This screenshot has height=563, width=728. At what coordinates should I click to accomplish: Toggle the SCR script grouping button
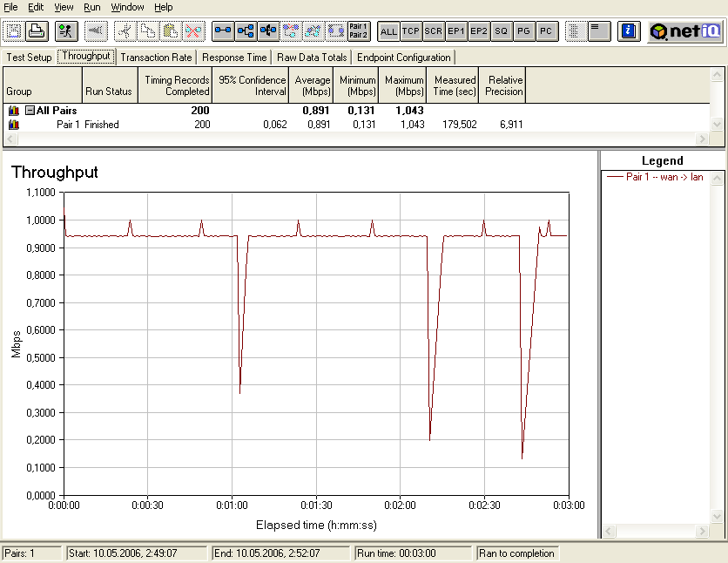click(434, 31)
